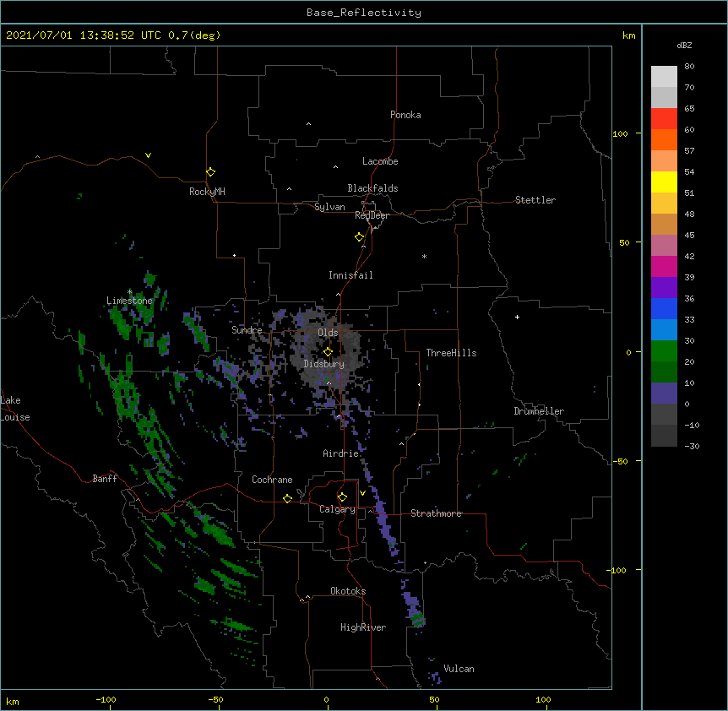Image resolution: width=728 pixels, height=711 pixels.
Task: Click the -30 value on the dBZ scale
Action: coord(692,446)
